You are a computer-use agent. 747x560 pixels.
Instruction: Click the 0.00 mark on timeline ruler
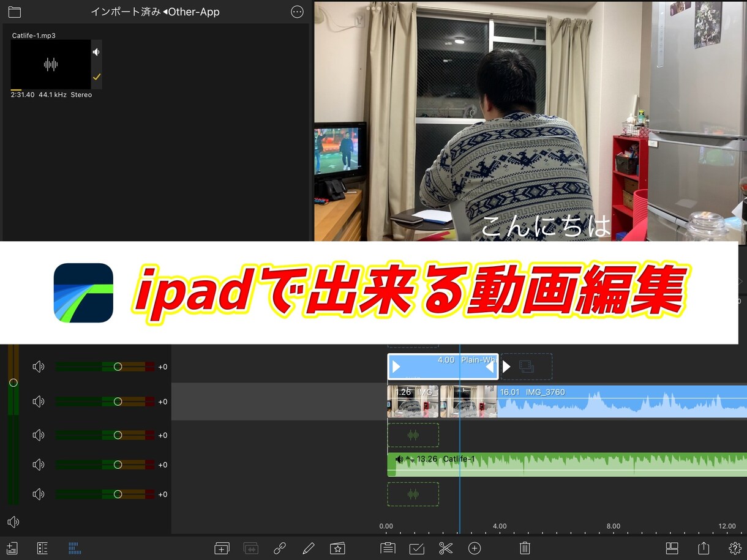386,526
